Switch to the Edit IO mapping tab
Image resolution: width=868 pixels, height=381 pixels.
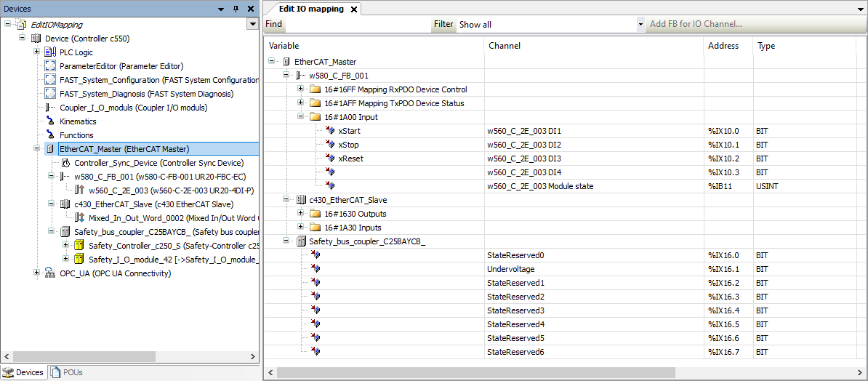(x=312, y=9)
